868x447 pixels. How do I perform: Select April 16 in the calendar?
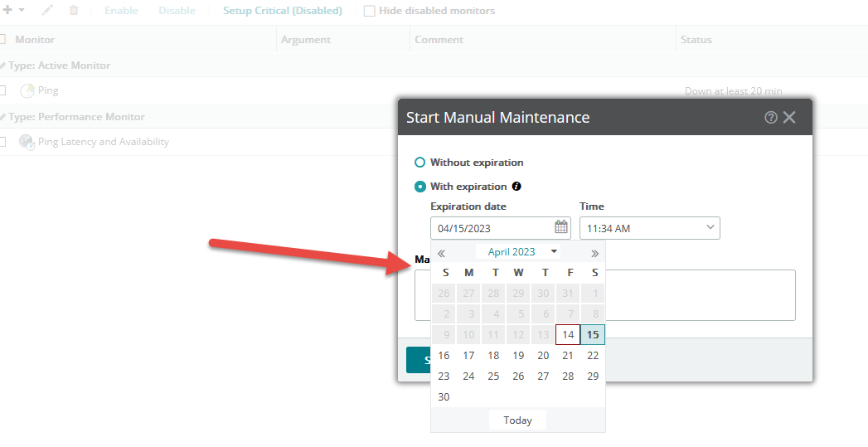[444, 356]
